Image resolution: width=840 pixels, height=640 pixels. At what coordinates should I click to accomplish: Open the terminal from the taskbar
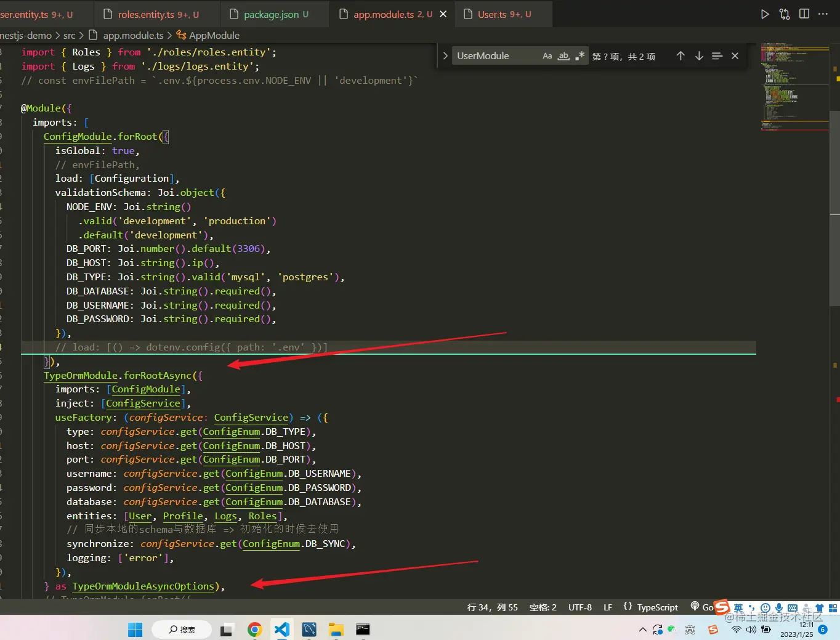click(363, 630)
